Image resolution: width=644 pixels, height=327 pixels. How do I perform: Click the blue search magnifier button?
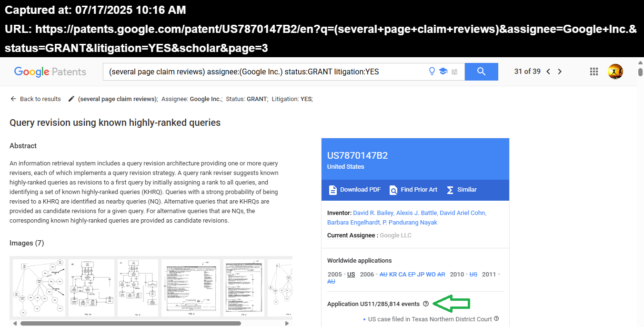coord(481,72)
